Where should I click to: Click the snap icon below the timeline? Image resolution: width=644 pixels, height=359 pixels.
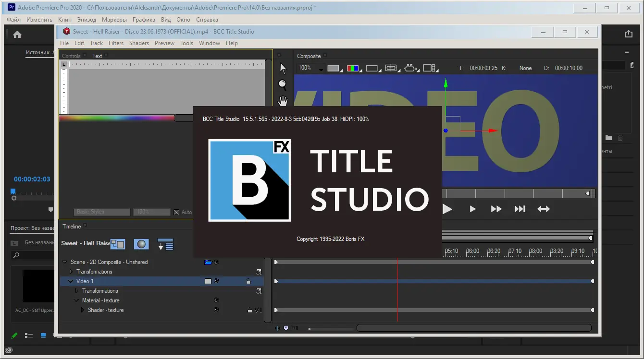coord(277,328)
